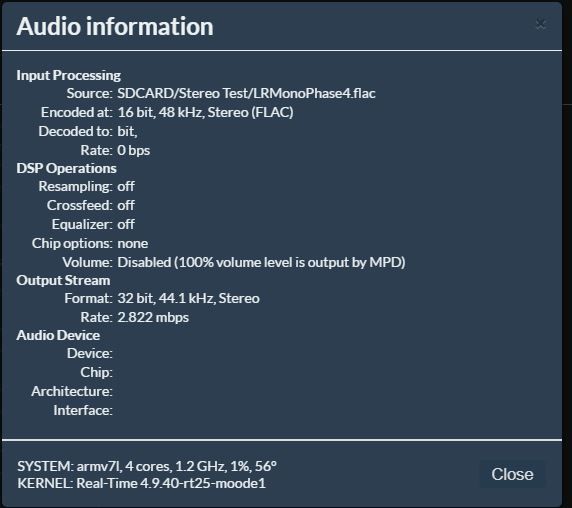This screenshot has height=508, width=572.
Task: Click the Audio Device section heading
Action: pos(58,335)
